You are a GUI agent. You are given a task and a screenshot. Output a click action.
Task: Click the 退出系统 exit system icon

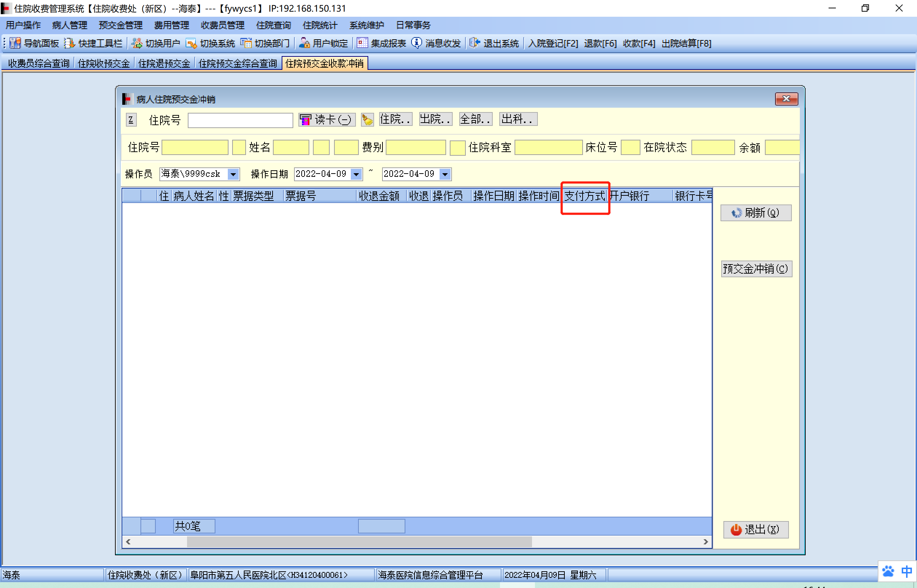(475, 43)
